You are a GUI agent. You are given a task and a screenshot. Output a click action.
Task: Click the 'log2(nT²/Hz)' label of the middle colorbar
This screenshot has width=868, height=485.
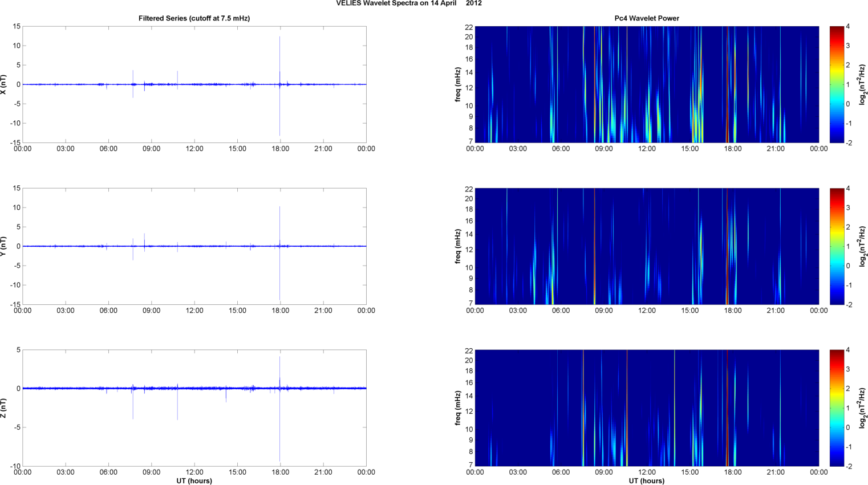[863, 246]
